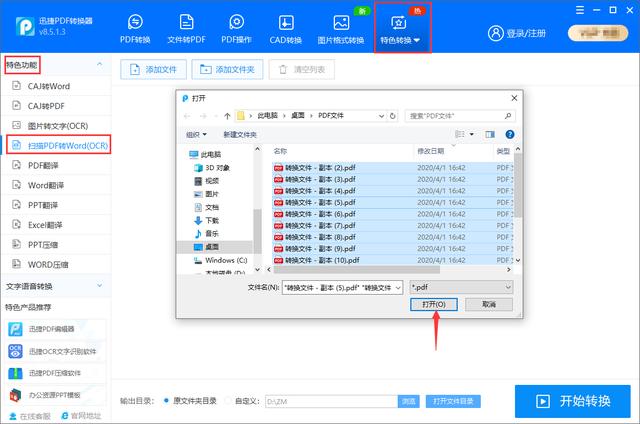Viewport: 640px width, 424px height.
Task: Open the PDF转换 tab
Action: [135, 29]
